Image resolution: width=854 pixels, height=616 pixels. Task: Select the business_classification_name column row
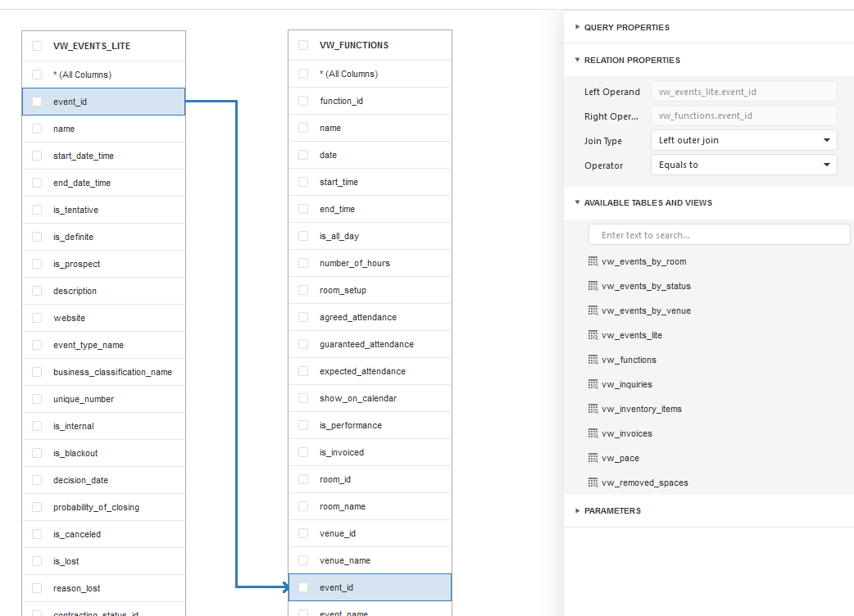tap(103, 372)
